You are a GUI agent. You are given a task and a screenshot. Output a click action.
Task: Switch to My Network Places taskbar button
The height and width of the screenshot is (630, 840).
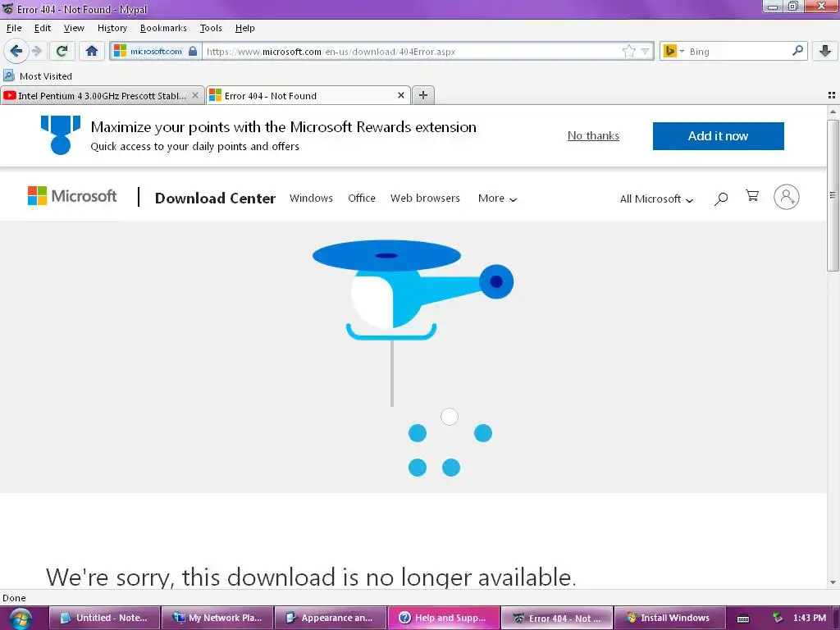217,618
